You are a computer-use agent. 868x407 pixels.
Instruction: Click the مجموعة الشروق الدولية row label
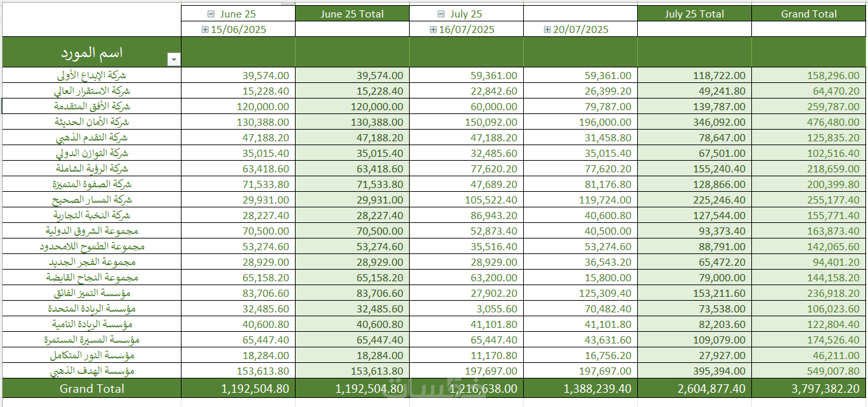pyautogui.click(x=92, y=231)
